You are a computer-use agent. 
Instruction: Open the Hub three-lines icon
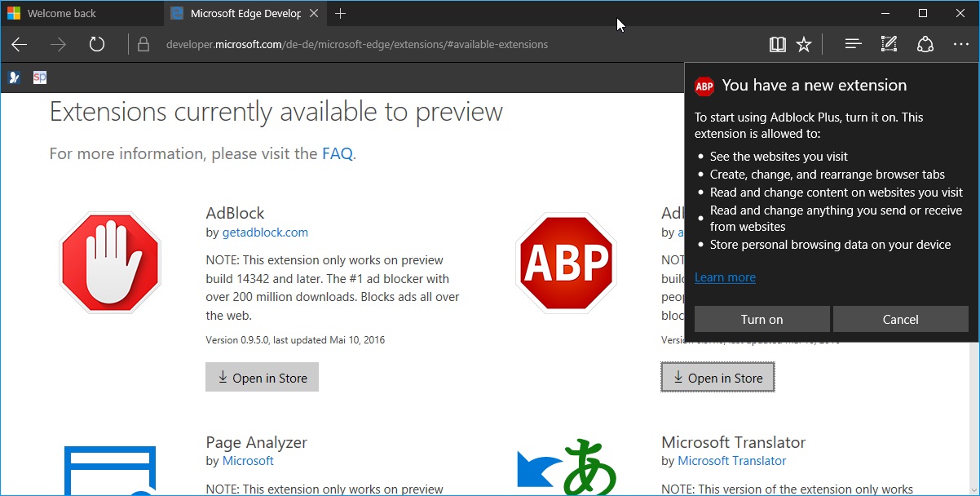853,45
